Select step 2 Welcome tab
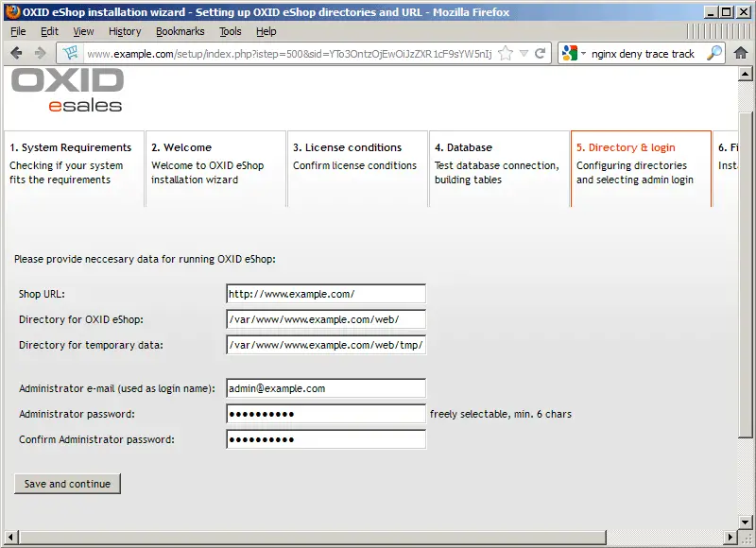756x548 pixels. pyautogui.click(x=215, y=169)
